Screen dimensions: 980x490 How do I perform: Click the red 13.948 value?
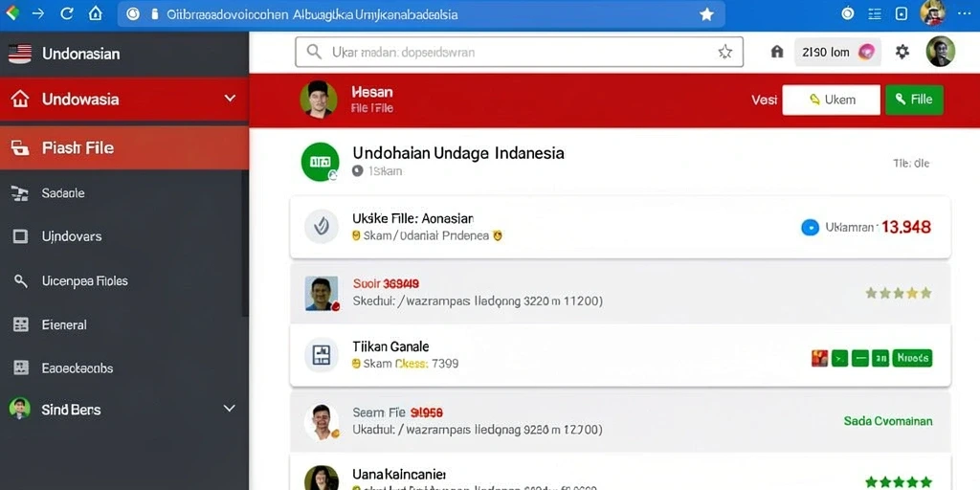(906, 228)
